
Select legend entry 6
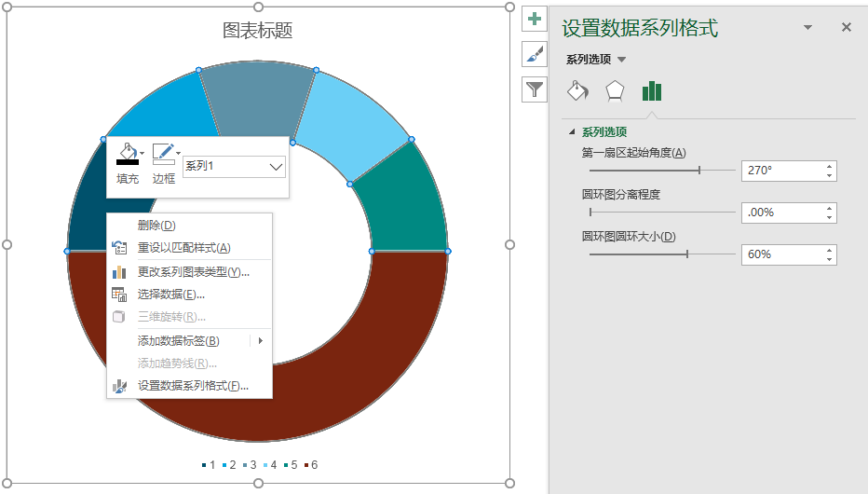pos(311,465)
